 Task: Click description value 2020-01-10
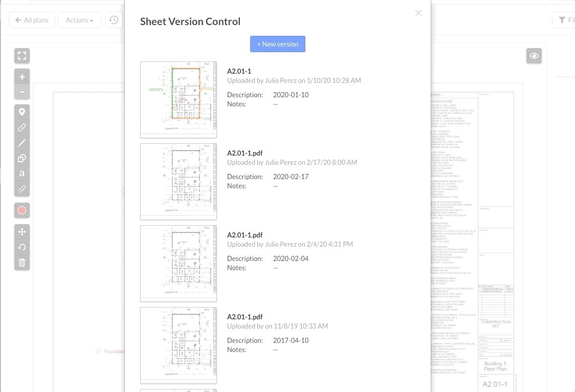click(x=291, y=95)
